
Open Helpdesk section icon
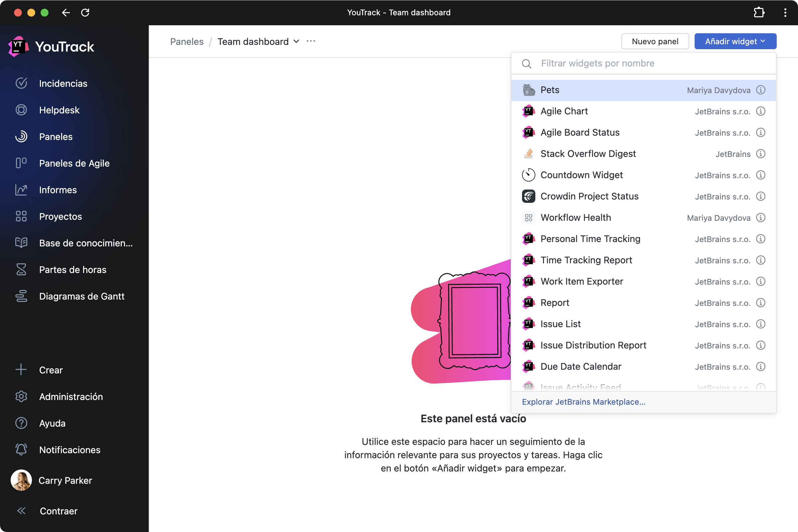(x=21, y=110)
